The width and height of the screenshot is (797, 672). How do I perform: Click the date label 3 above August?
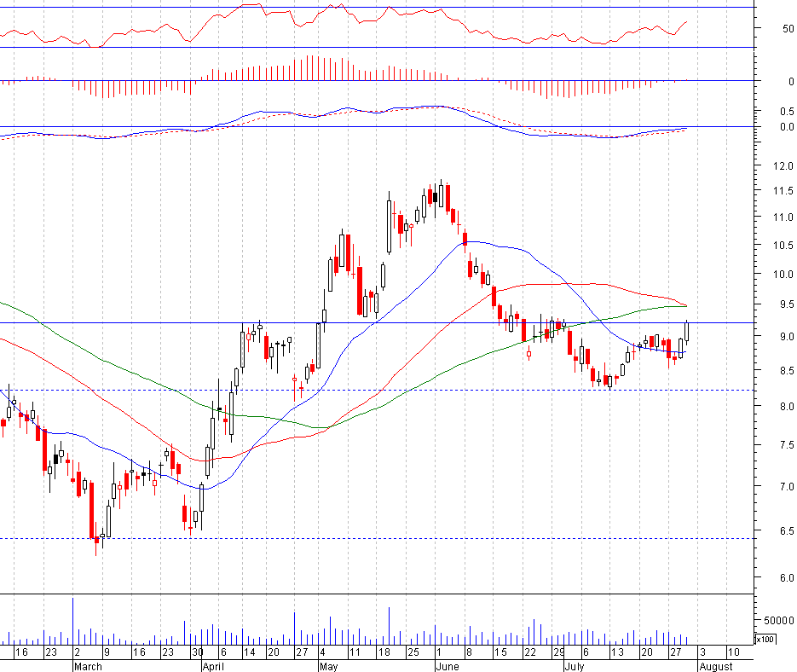703,652
